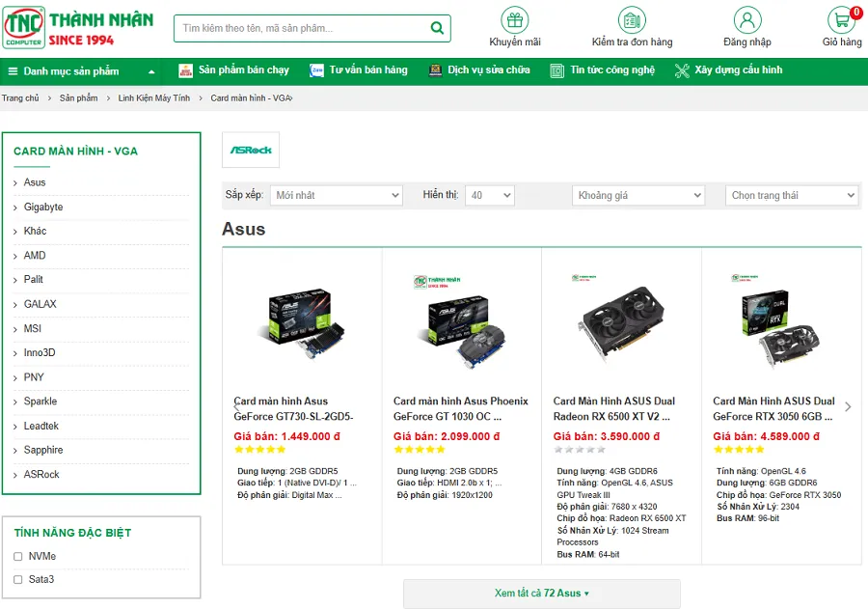Go to Linh Kiện Máy Tính breadcrumb
This screenshot has width=868, height=609.
[x=154, y=98]
